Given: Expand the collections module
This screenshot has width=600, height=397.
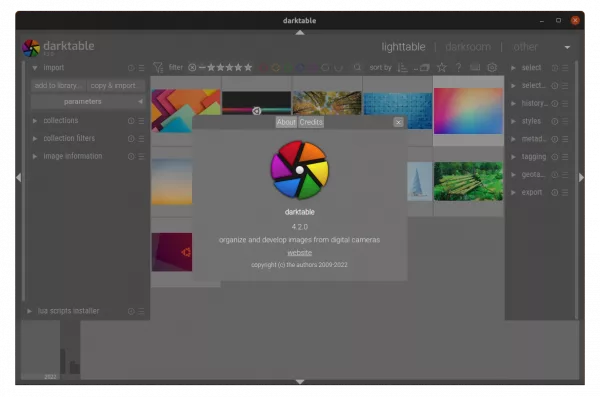Looking at the screenshot, I should [x=35, y=121].
